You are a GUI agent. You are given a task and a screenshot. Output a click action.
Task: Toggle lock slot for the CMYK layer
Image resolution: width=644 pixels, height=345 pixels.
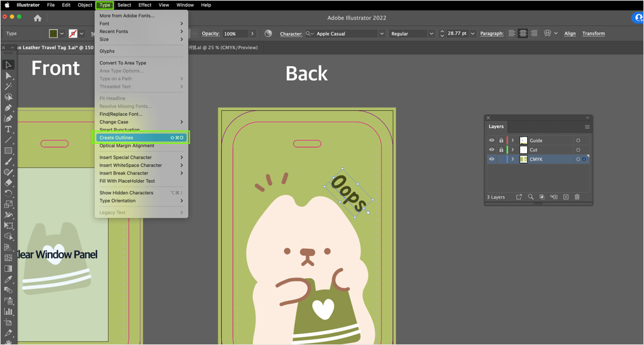click(501, 159)
